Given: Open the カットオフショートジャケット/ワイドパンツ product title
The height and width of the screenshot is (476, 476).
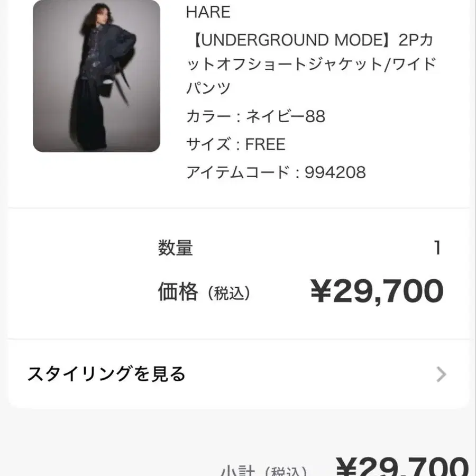Looking at the screenshot, I should pyautogui.click(x=311, y=65).
